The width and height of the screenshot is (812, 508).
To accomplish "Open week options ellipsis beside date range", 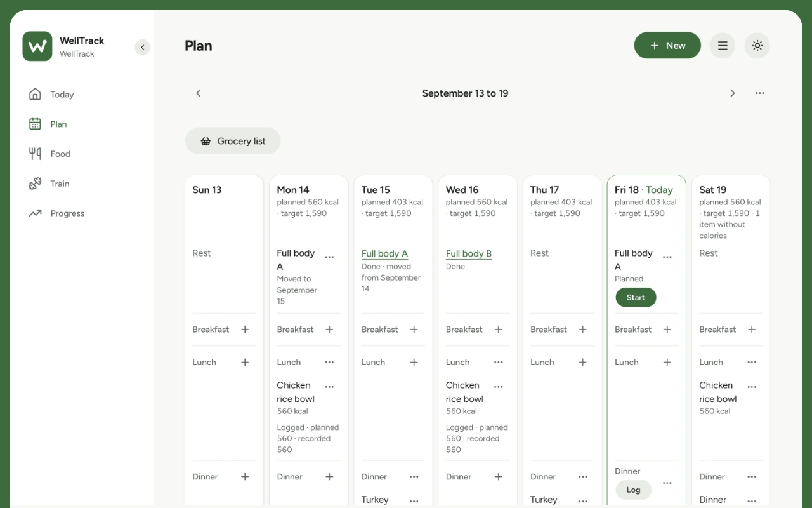I will coord(759,93).
